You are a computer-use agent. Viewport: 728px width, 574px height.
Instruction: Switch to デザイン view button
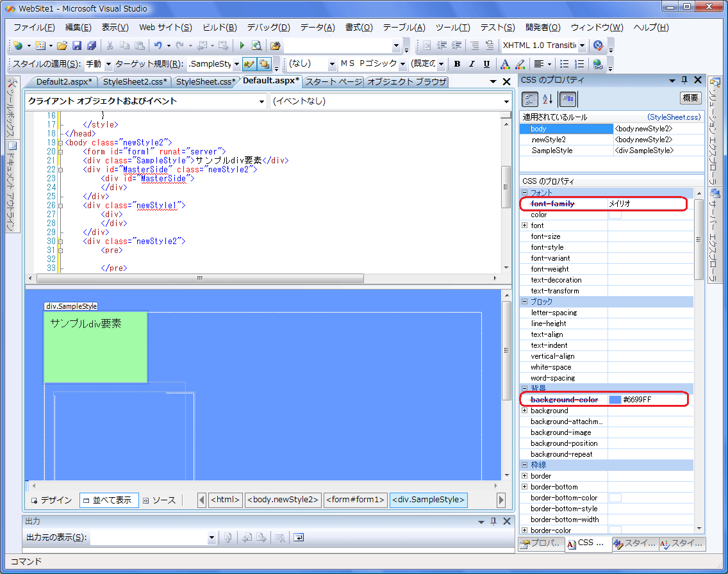coord(52,500)
